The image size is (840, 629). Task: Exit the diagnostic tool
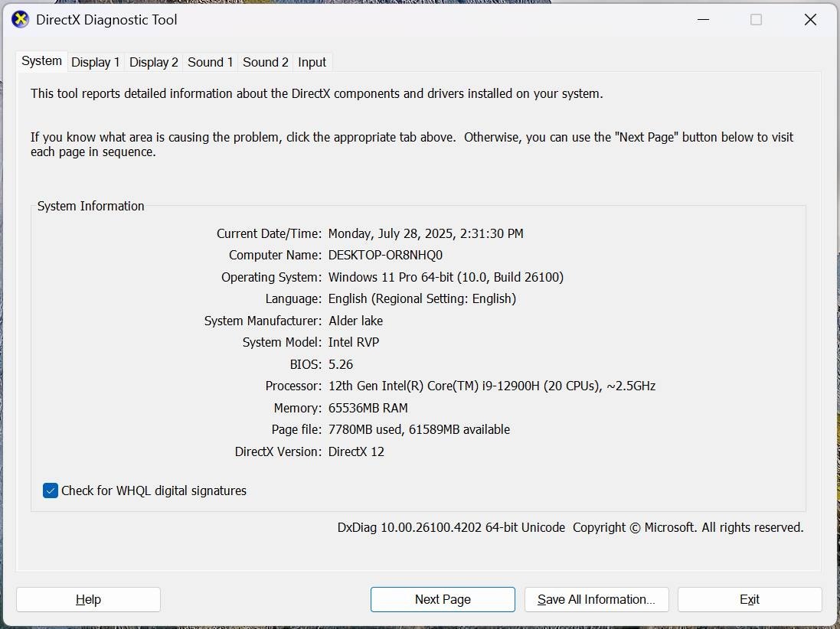tap(750, 600)
